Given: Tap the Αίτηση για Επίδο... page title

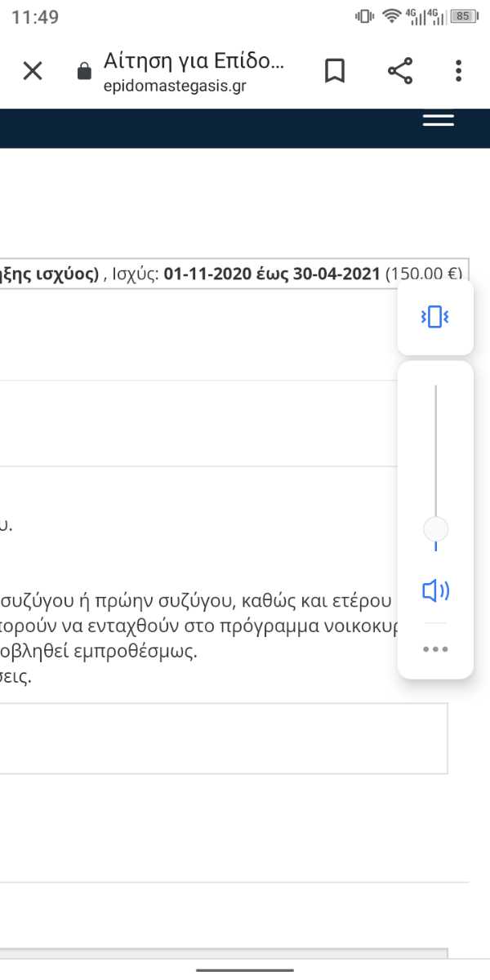Looking at the screenshot, I should pyautogui.click(x=194, y=60).
